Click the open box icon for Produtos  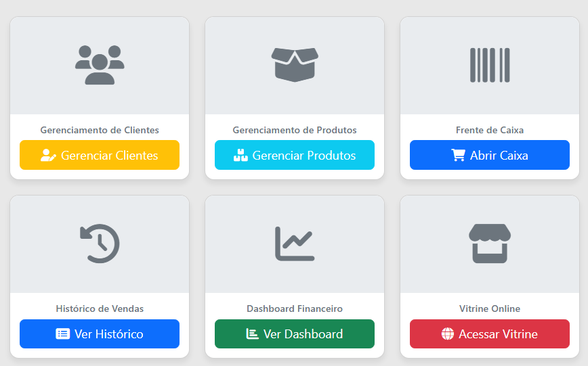click(295, 65)
